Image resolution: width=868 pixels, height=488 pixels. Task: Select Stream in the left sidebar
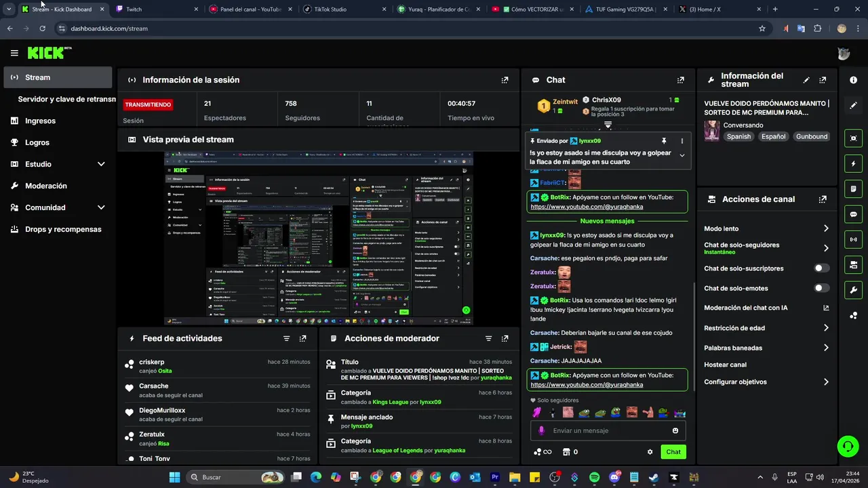click(58, 77)
